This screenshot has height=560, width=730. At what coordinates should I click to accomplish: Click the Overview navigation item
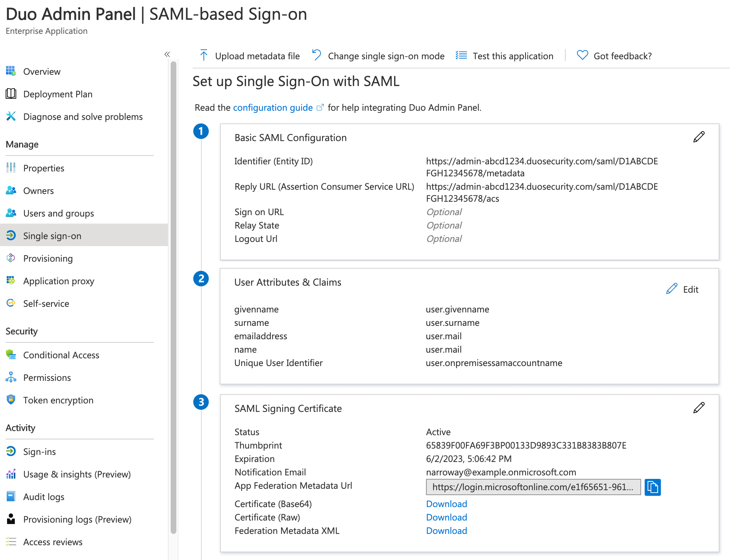(x=42, y=71)
